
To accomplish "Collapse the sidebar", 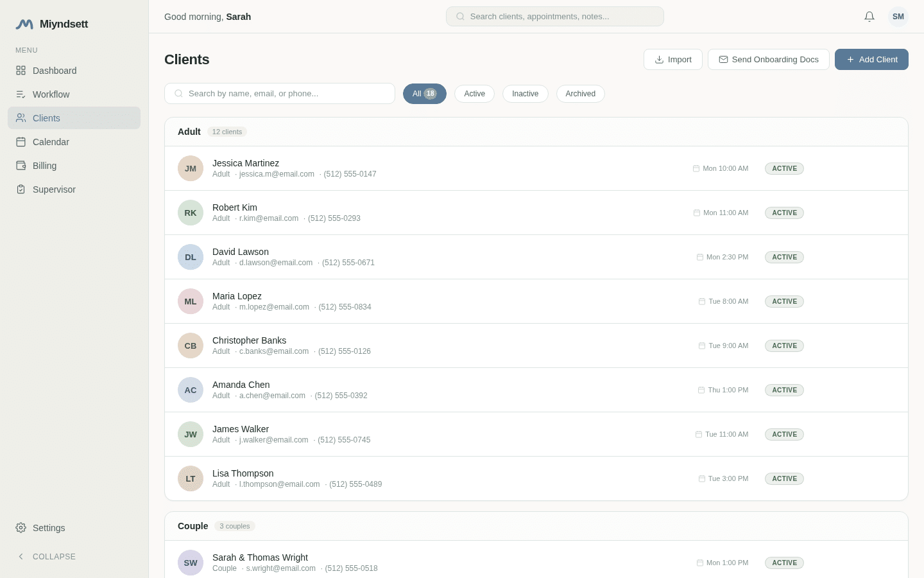I will click(46, 556).
